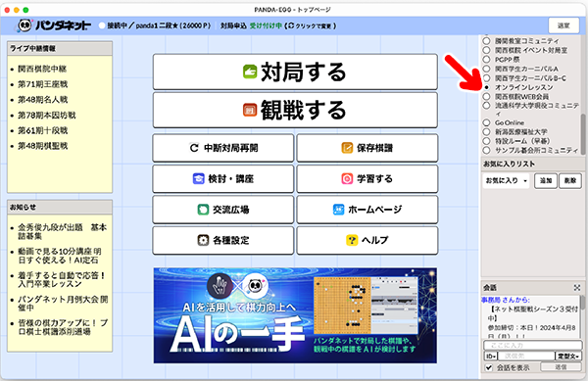Toggle the 会話を表示 checkbox
The width and height of the screenshot is (588, 381).
pos(489,367)
